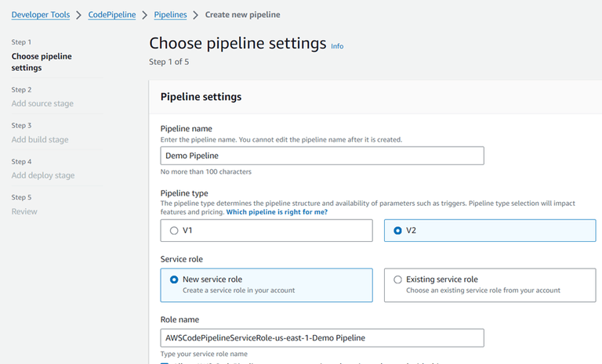Click the "Choose pipeline settings" page title
Image resolution: width=602 pixels, height=364 pixels.
pyautogui.click(x=238, y=43)
